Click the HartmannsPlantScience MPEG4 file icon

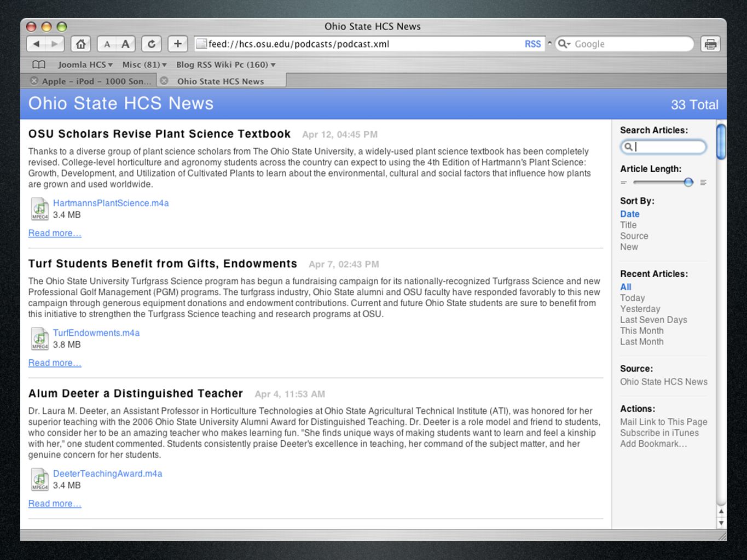point(40,209)
